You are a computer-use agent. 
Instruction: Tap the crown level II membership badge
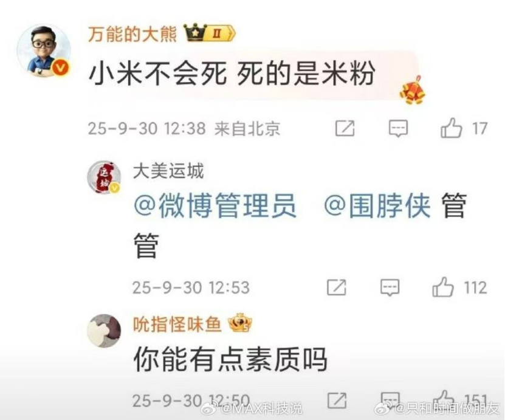pyautogui.click(x=210, y=33)
